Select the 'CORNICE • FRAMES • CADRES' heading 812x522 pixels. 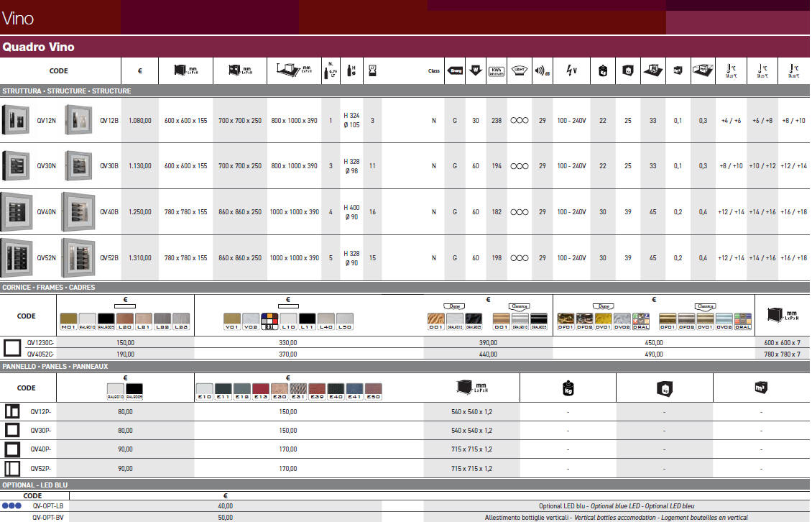tap(49, 287)
